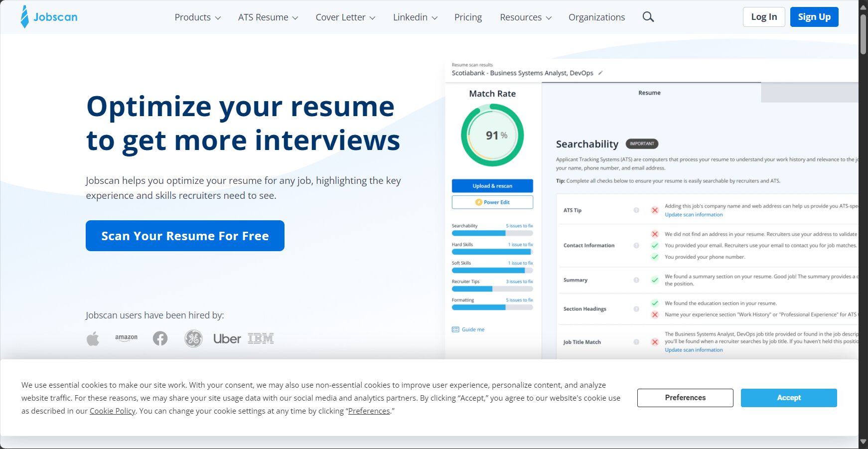Viewport: 868px width, 449px height.
Task: Click the Hard Skills progress bar
Action: [492, 252]
